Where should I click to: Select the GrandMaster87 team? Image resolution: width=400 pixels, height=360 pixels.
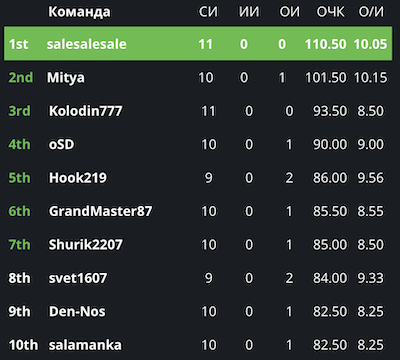click(x=100, y=211)
